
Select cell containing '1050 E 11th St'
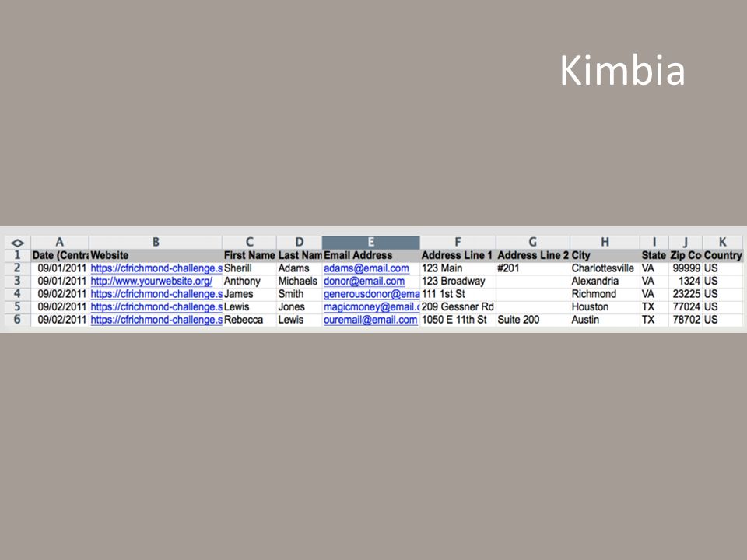[458, 320]
